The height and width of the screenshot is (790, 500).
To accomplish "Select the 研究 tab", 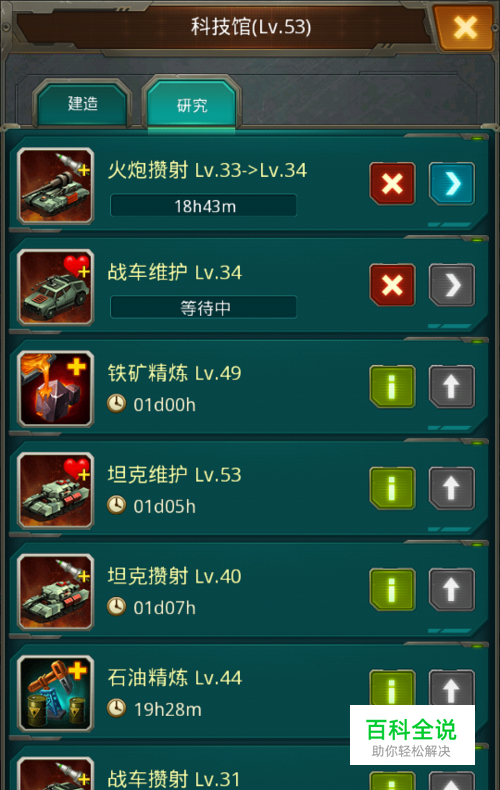I will point(192,105).
